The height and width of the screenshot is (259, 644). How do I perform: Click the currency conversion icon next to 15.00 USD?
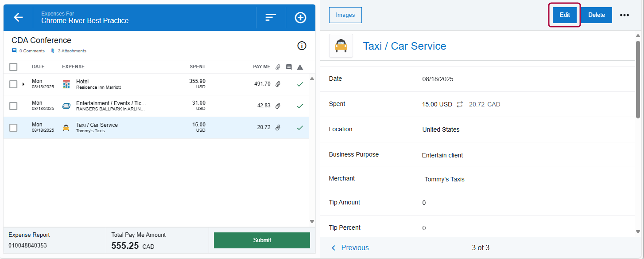[x=460, y=104]
